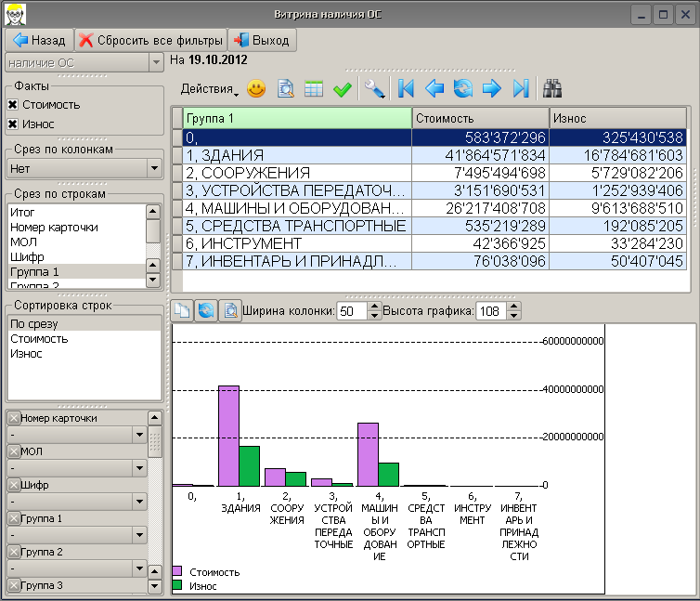Expand the МОЛ filter dropdown
700x601 pixels.
[x=139, y=467]
